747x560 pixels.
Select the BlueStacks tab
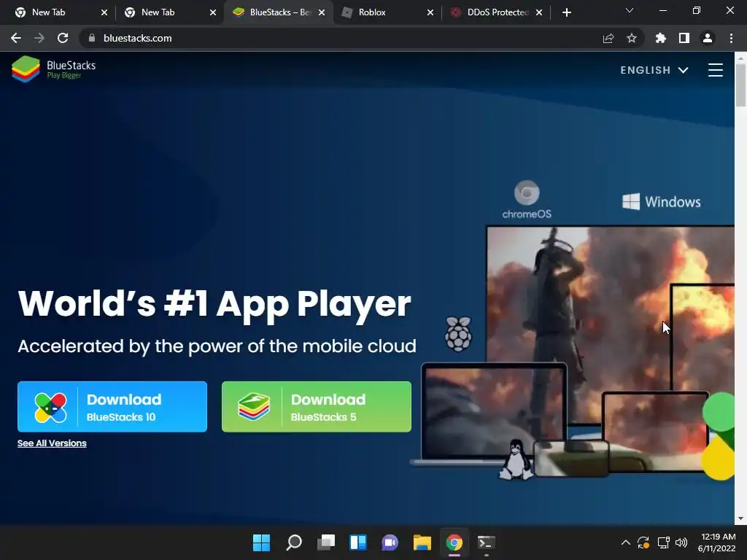[x=279, y=12]
